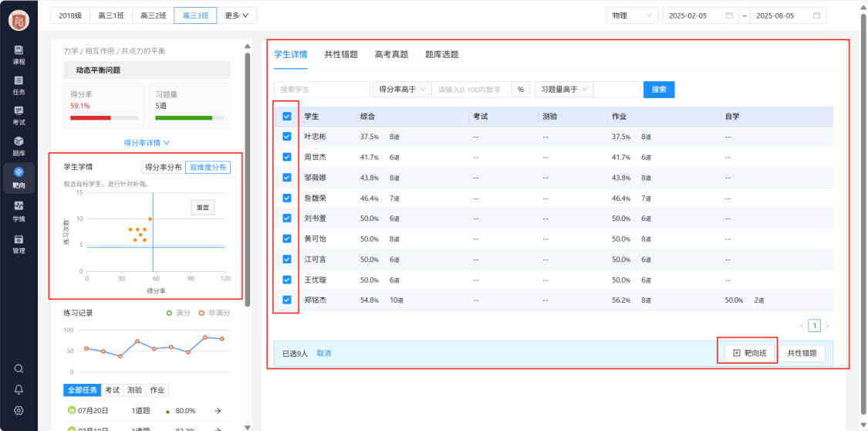The width and height of the screenshot is (868, 431).
Task: Uncheck the checkbox for 邹薇娜
Action: click(x=287, y=178)
